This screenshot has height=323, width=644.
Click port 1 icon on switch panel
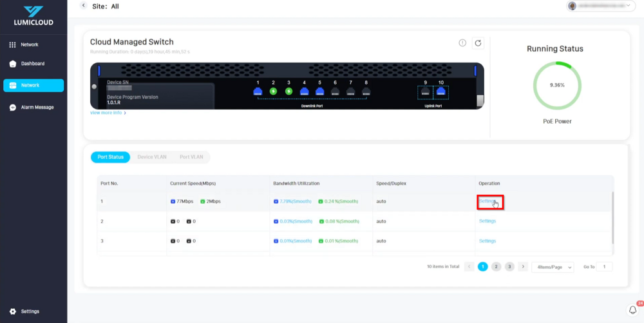(258, 92)
